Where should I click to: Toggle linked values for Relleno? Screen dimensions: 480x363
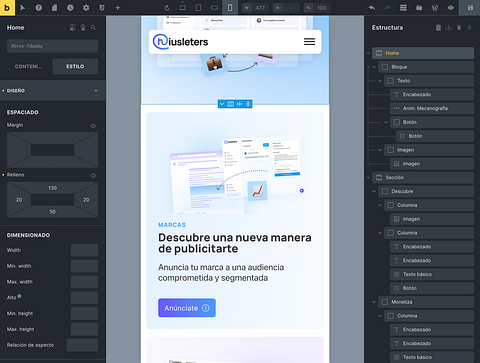pyautogui.click(x=93, y=175)
